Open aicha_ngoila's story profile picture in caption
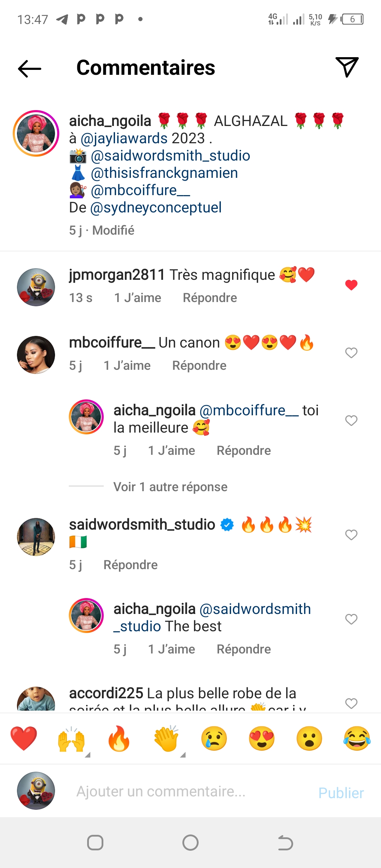381x868 pixels. pyautogui.click(x=36, y=133)
